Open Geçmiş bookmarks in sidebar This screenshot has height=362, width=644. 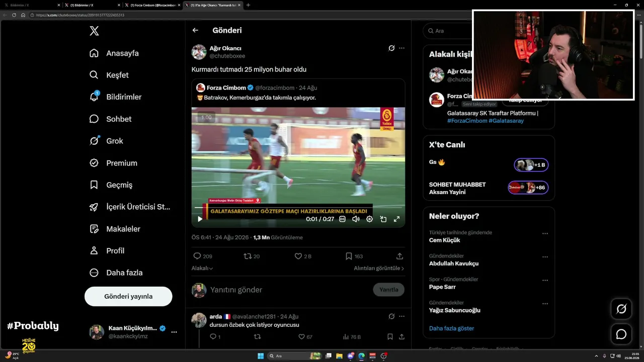[111, 185]
